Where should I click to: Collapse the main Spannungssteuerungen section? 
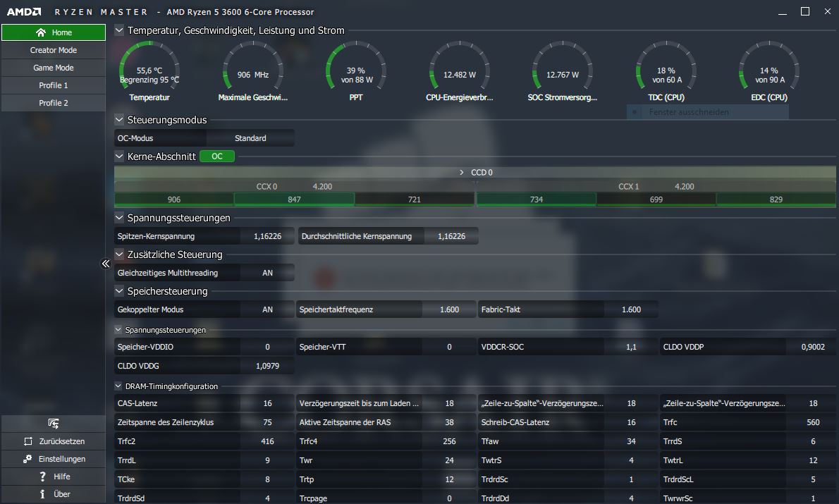[x=119, y=218]
